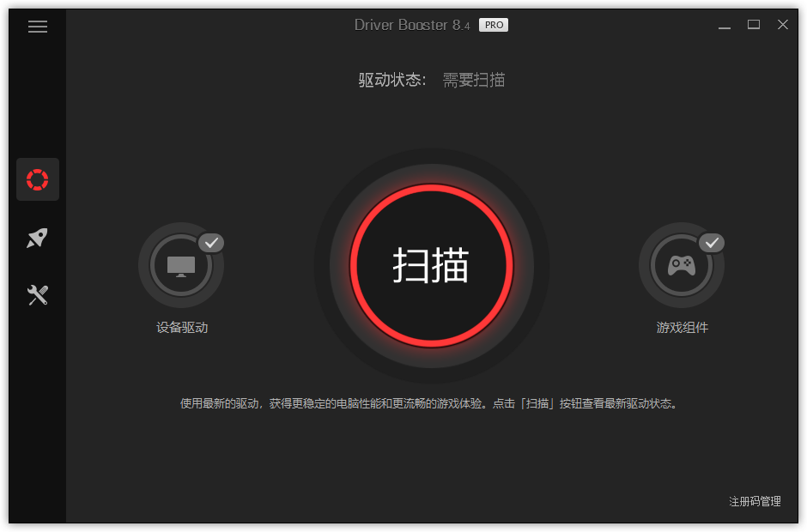
Task: Open 注册码管理 license code management
Action: pyautogui.click(x=754, y=502)
